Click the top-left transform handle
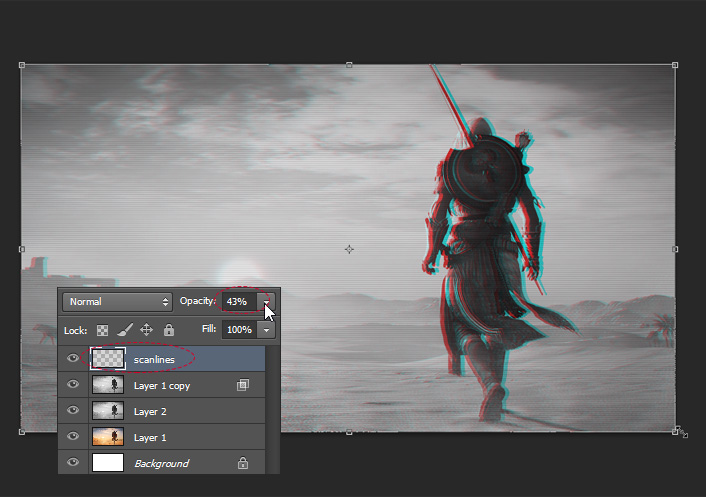The height and width of the screenshot is (497, 706). (22, 65)
